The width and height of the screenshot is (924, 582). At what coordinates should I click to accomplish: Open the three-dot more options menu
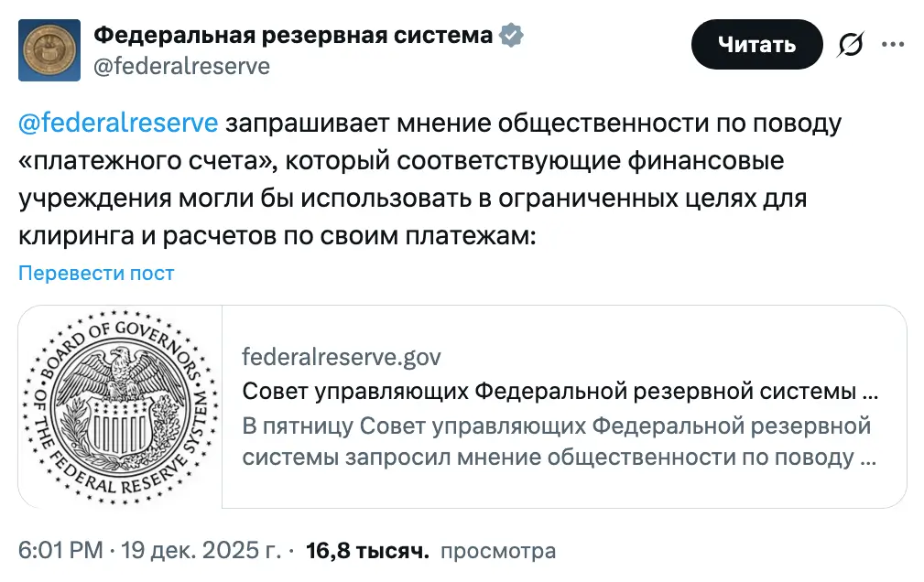point(893,44)
